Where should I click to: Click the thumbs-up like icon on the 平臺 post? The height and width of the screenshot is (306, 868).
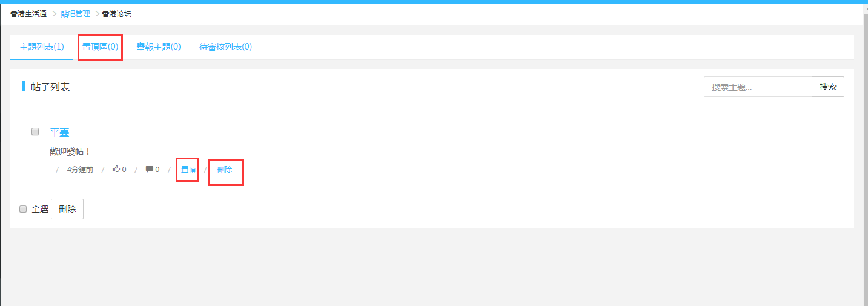(116, 169)
